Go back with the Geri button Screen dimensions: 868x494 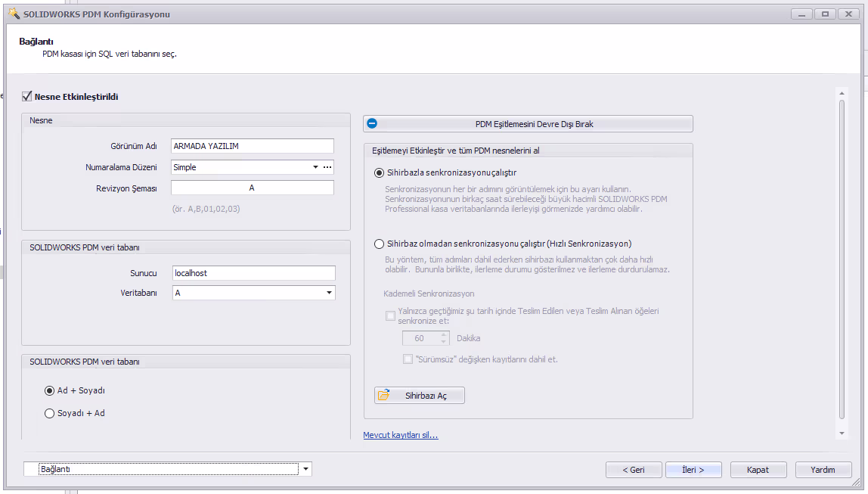click(634, 470)
